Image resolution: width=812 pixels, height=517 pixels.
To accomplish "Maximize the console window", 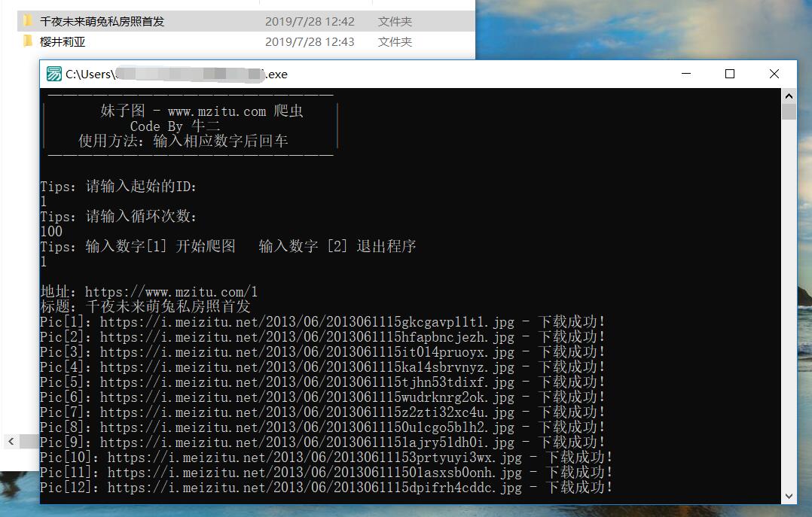I will pos(729,74).
